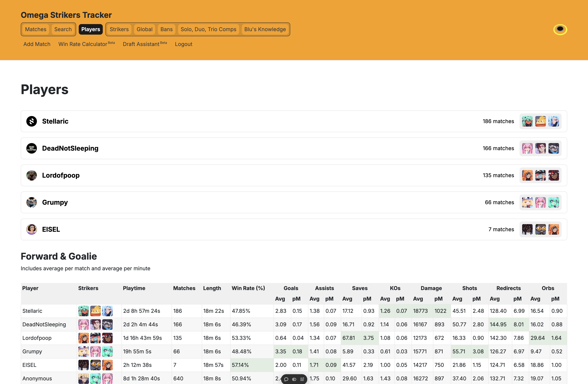Open the Win Rate Calculator link
Viewport: 588px width, 384px height.
83,44
